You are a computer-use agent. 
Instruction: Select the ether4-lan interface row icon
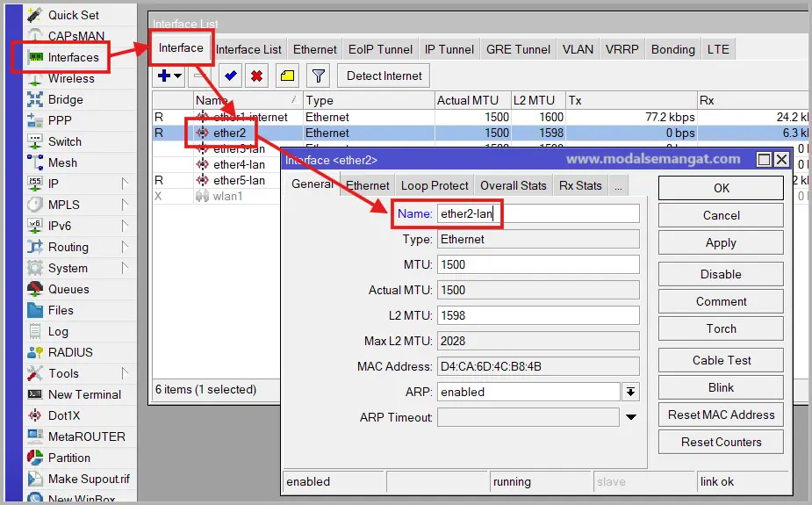[203, 165]
